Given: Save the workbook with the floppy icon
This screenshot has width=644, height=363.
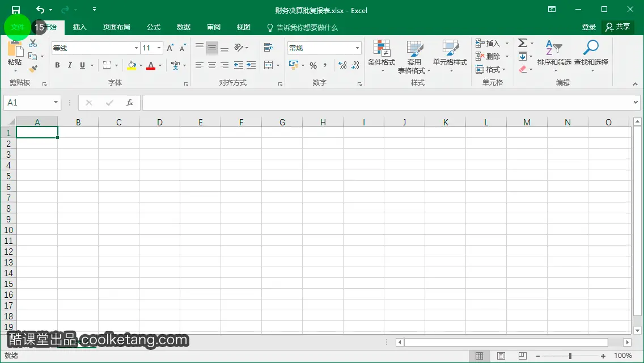Looking at the screenshot, I should [16, 10].
